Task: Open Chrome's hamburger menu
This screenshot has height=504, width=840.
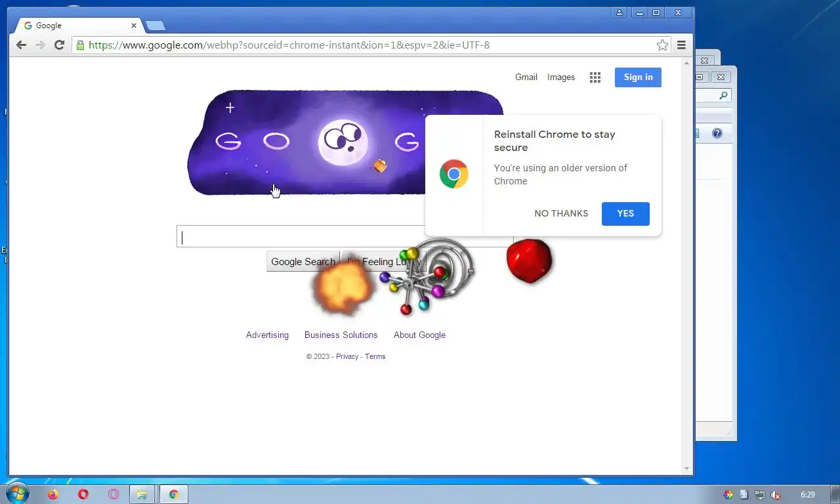Action: pos(681,45)
